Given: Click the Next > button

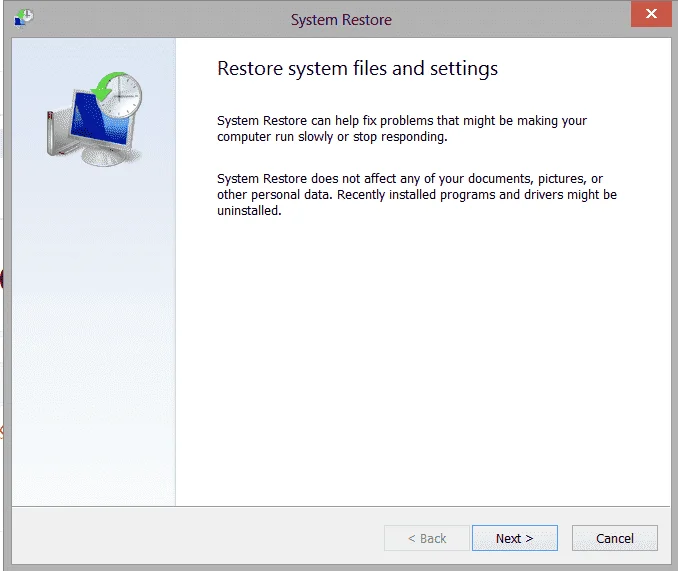Looking at the screenshot, I should (x=515, y=538).
